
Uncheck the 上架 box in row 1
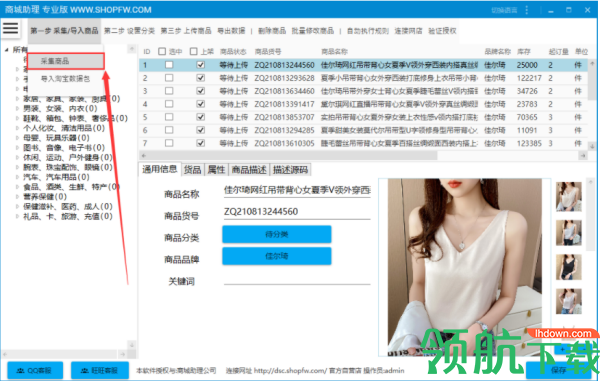pos(201,65)
